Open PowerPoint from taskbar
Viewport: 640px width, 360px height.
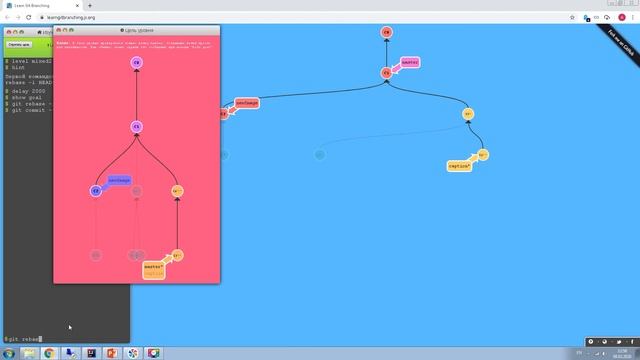click(112, 353)
